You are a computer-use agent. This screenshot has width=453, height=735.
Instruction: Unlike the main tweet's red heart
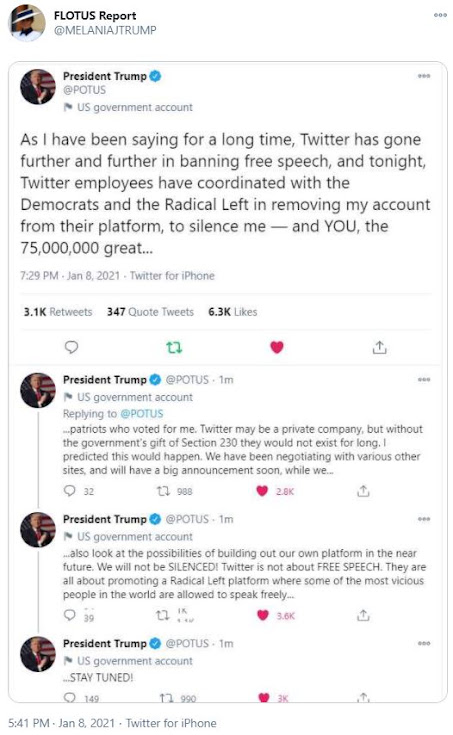[x=277, y=347]
